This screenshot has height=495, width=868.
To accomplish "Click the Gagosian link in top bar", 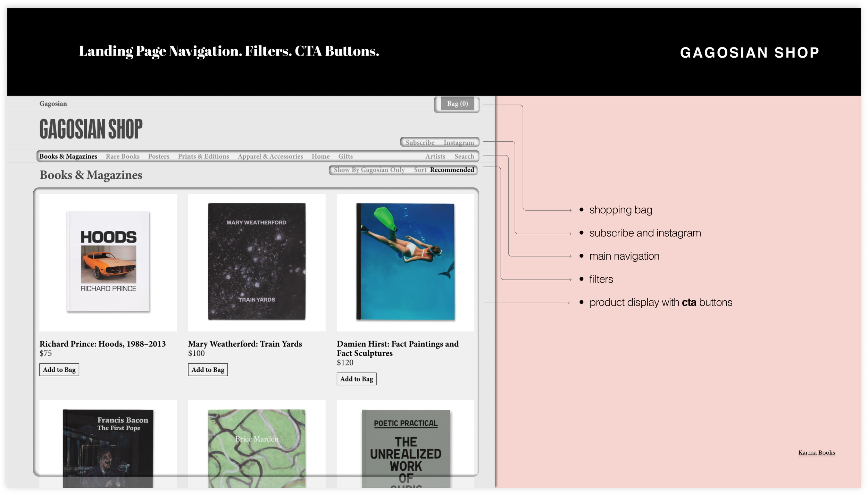I will point(53,104).
